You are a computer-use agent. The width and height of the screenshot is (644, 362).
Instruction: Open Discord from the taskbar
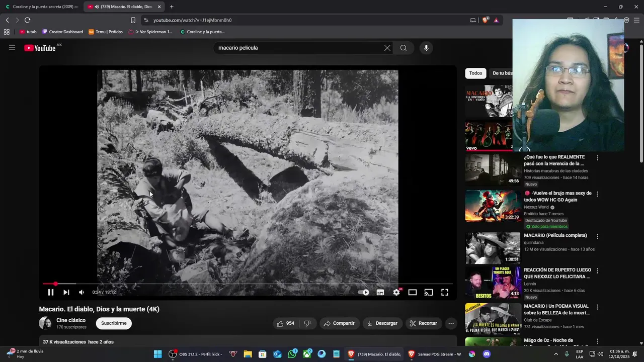pos(487,354)
